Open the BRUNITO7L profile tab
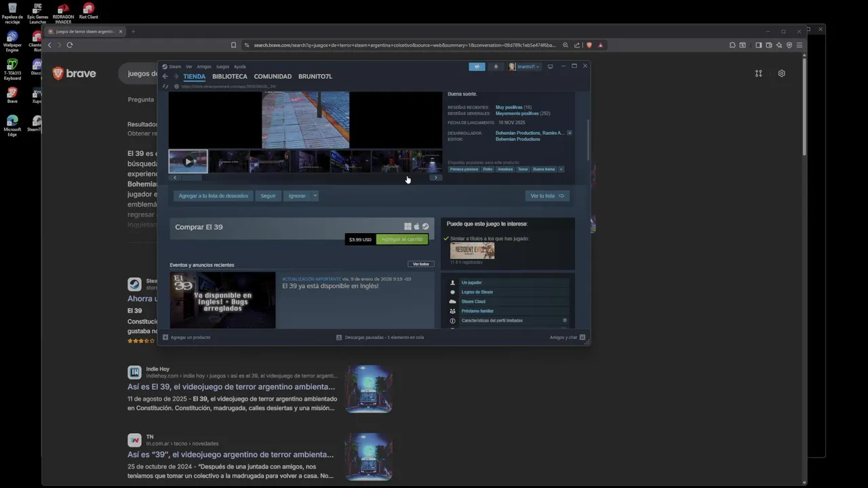This screenshot has height=488, width=868. coord(315,77)
